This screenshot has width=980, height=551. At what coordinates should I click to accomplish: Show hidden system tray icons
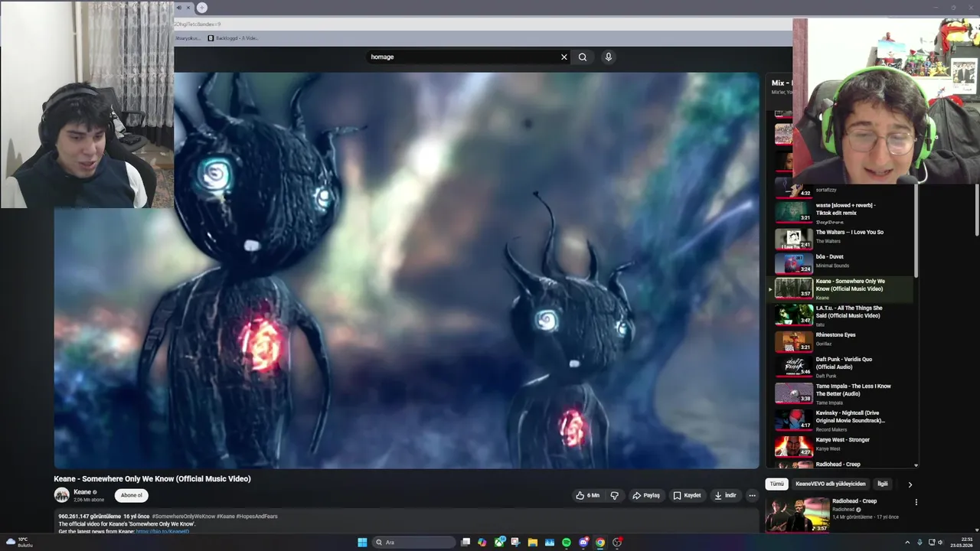pyautogui.click(x=907, y=543)
